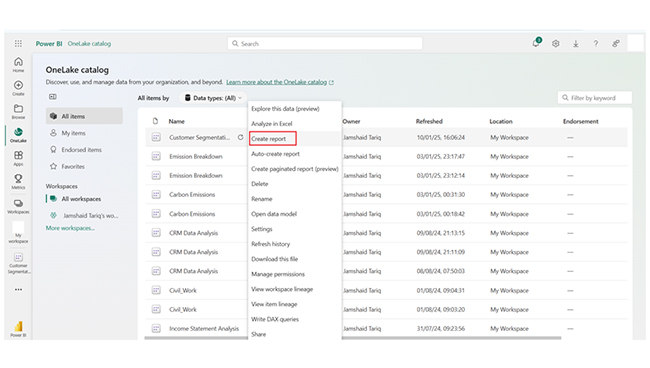Click the download icon in header
The image size is (650, 368).
tap(575, 43)
